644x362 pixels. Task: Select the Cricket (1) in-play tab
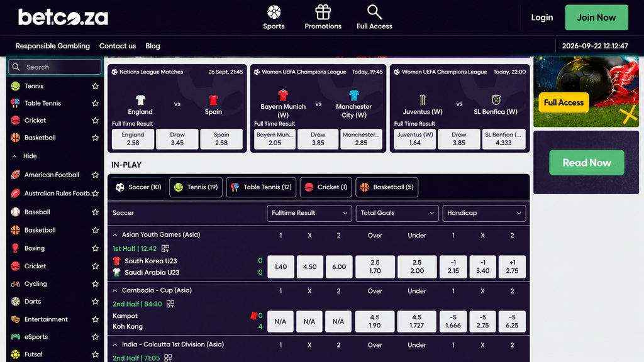click(326, 187)
